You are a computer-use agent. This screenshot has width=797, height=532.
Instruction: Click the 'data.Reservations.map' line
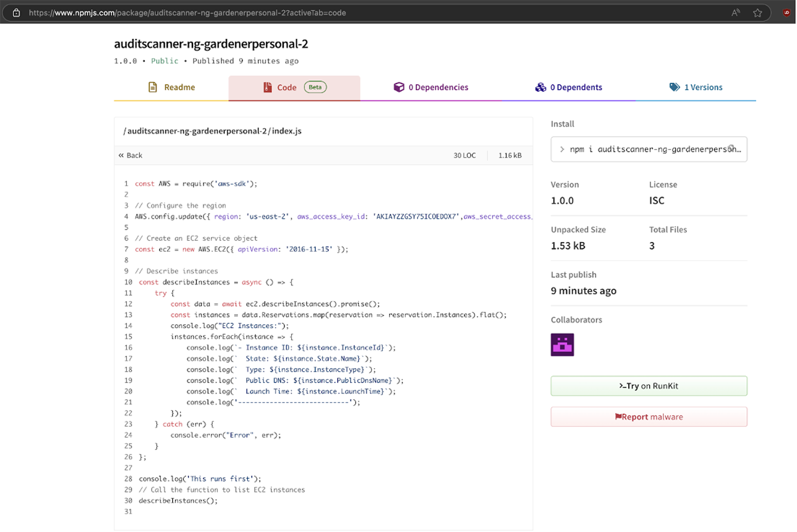339,315
